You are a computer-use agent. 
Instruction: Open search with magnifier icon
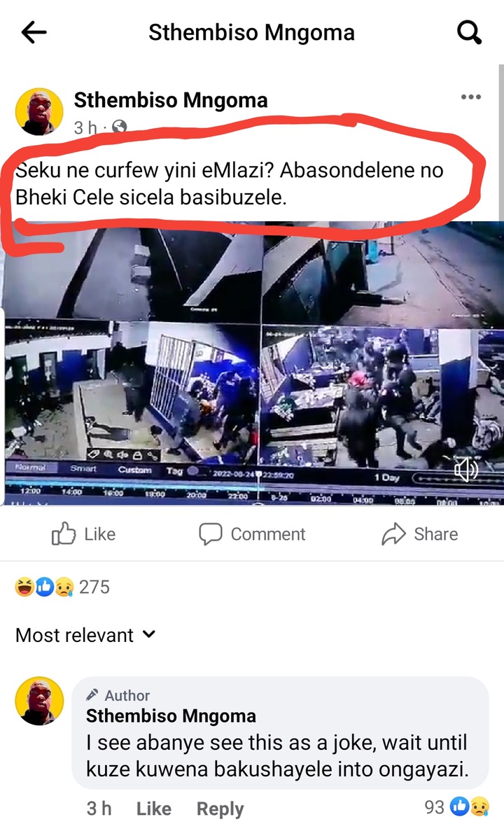pos(469,33)
